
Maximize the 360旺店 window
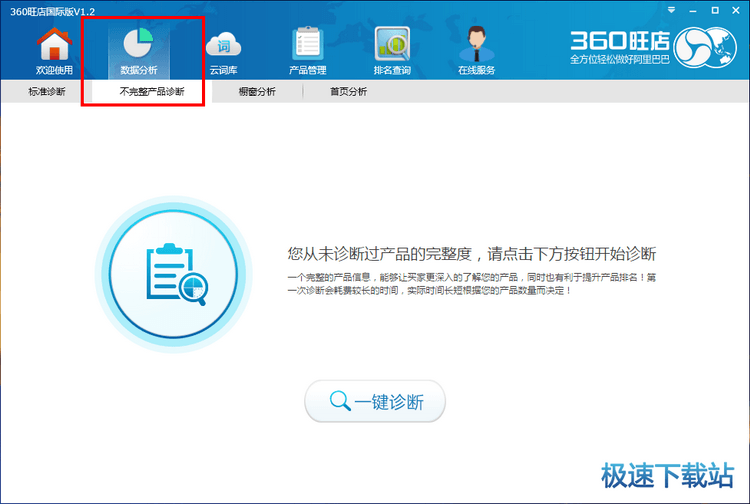tap(715, 10)
